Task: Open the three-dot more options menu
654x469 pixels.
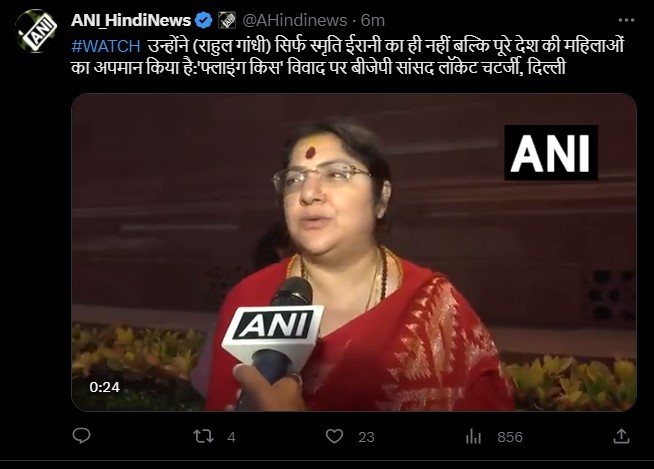Action: (626, 20)
